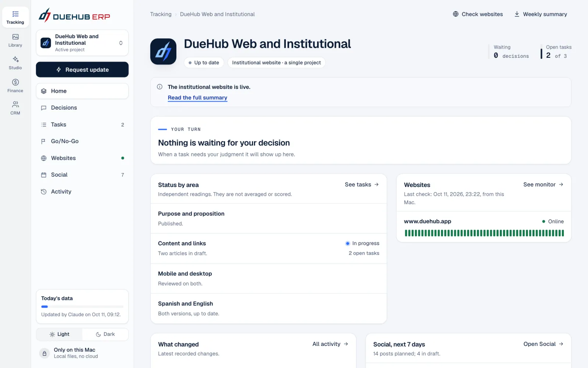Viewport: 588px width, 368px height.
Task: Click the www.duehub.app uptime bar
Action: click(484, 233)
